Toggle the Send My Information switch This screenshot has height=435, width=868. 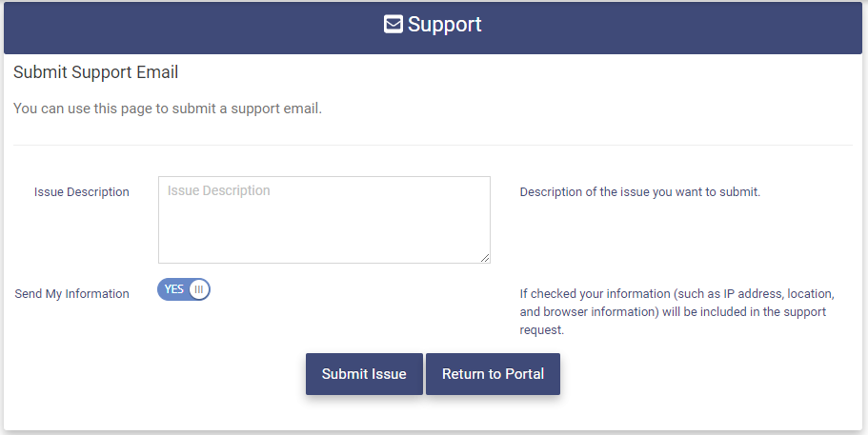[184, 289]
